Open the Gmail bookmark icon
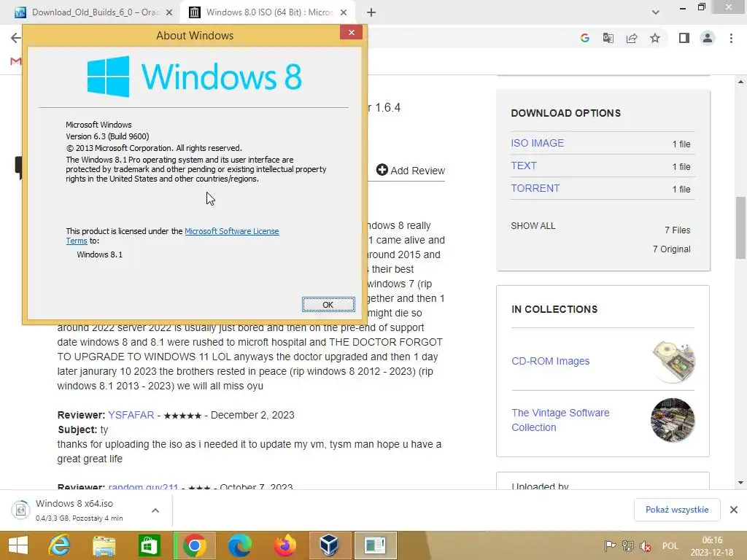The width and height of the screenshot is (747, 560). click(x=16, y=61)
